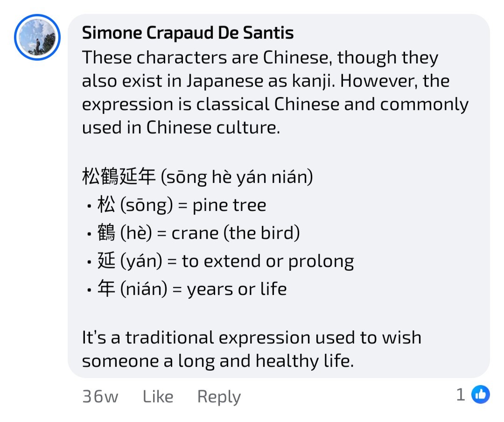Click the 松鶴延年 (sōng hè yán nián) heading line
504x422 pixels.
197,176
